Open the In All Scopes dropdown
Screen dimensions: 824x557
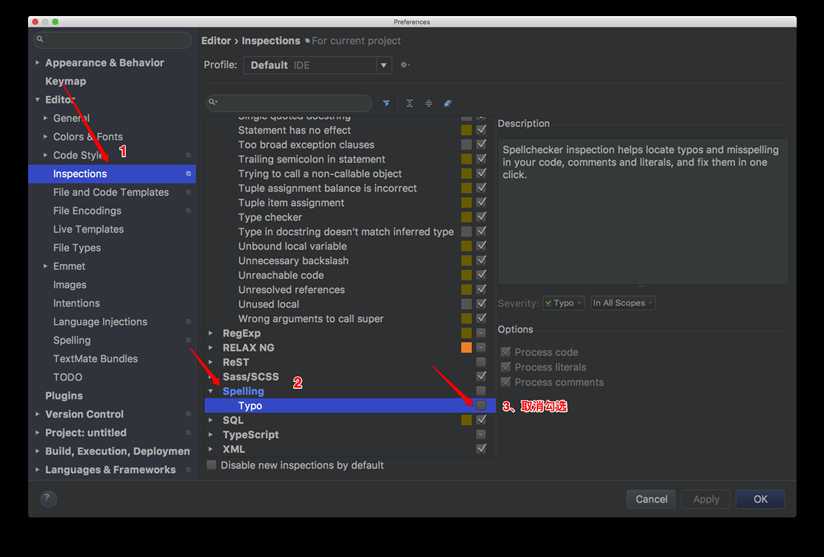click(x=623, y=303)
